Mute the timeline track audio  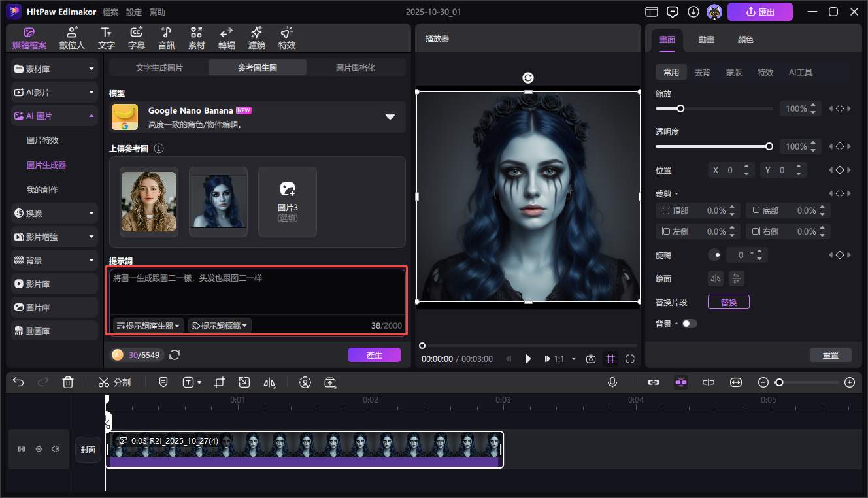56,449
